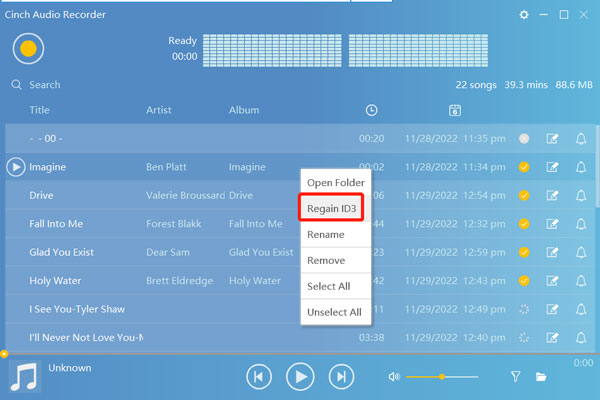
Task: Click the search magnifier icon
Action: coord(16,85)
